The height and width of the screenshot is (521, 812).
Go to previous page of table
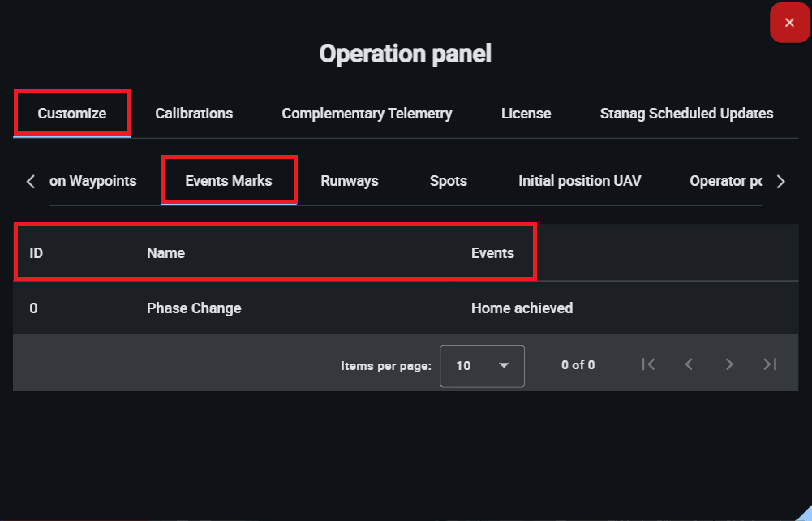click(x=689, y=365)
